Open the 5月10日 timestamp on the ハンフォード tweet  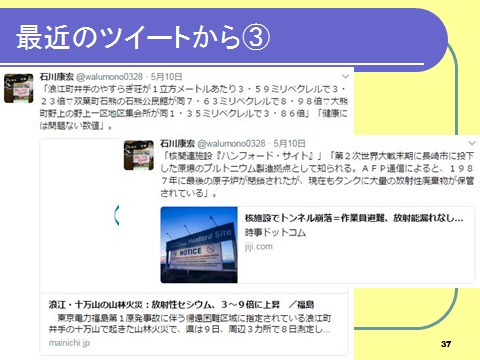(289, 144)
